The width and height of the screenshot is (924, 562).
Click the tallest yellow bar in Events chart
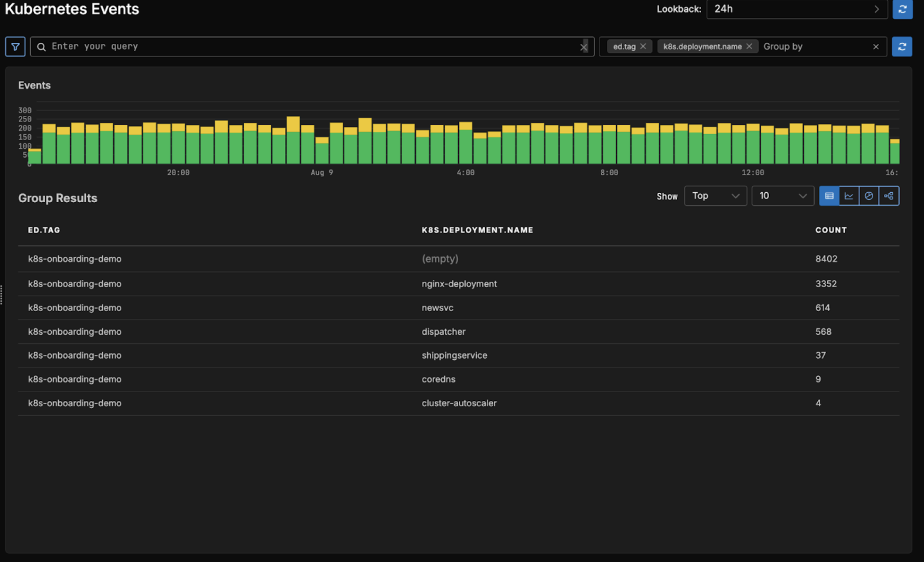[x=293, y=124]
